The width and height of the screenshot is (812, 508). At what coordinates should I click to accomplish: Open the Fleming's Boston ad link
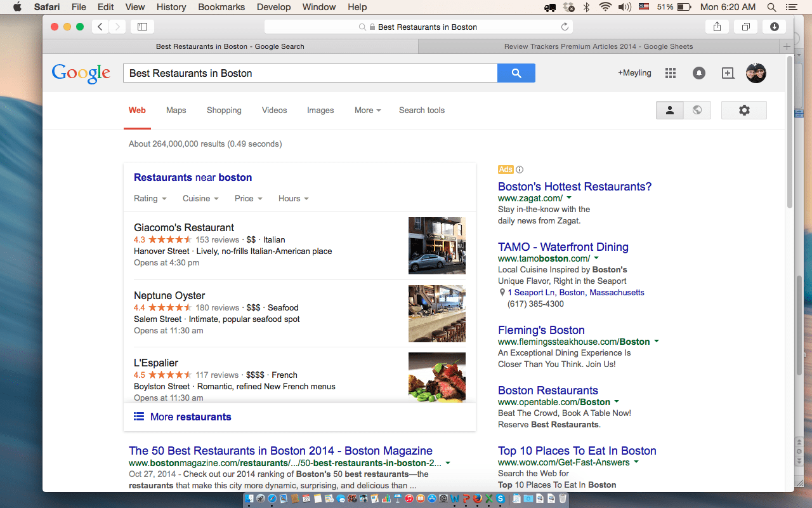(541, 330)
